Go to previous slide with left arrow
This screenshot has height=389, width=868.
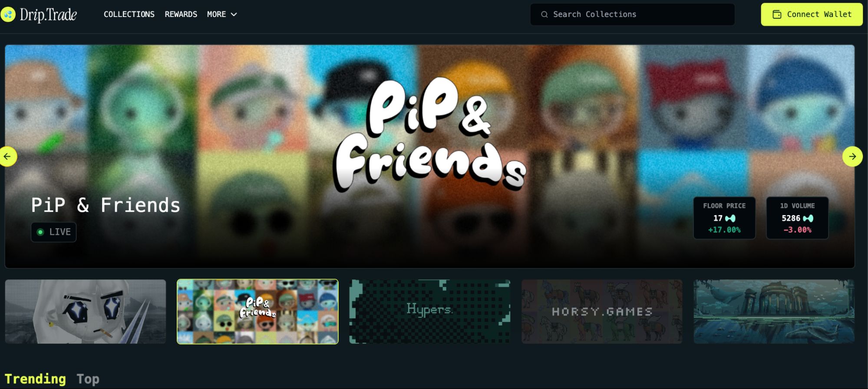click(7, 156)
